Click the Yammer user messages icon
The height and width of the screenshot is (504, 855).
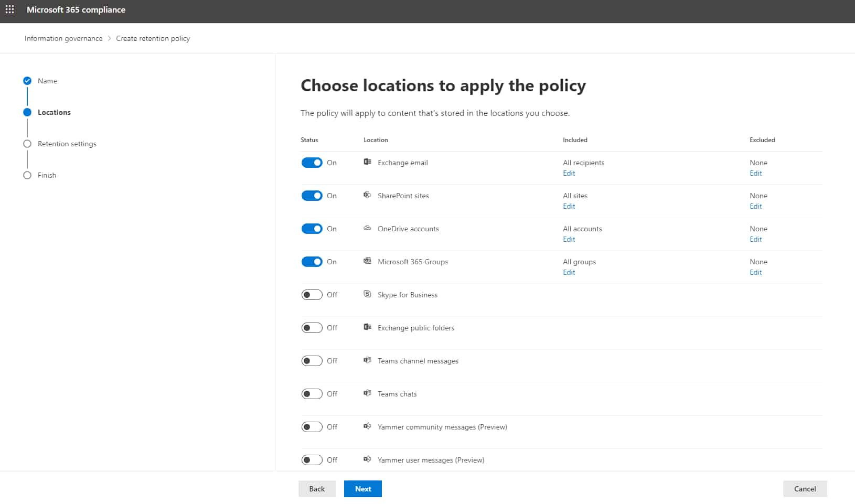pos(367,459)
